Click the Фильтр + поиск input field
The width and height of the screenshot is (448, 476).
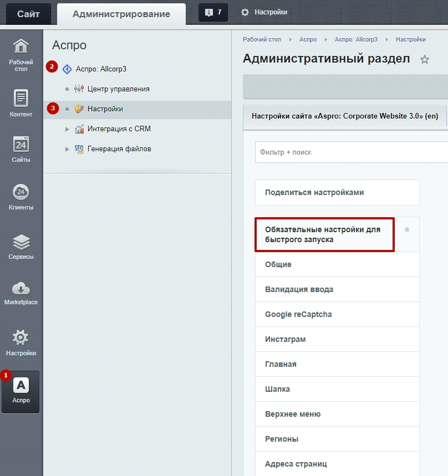tap(349, 152)
